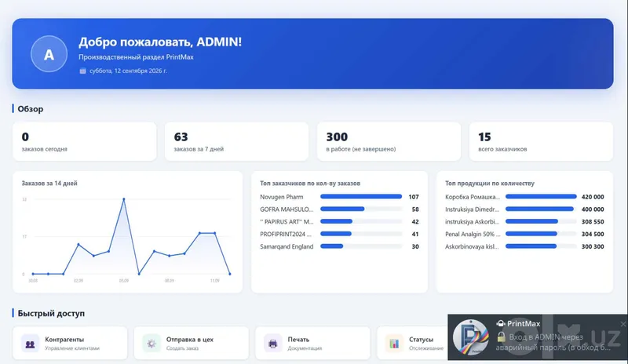Open the Статусы tracking card

pos(413,343)
